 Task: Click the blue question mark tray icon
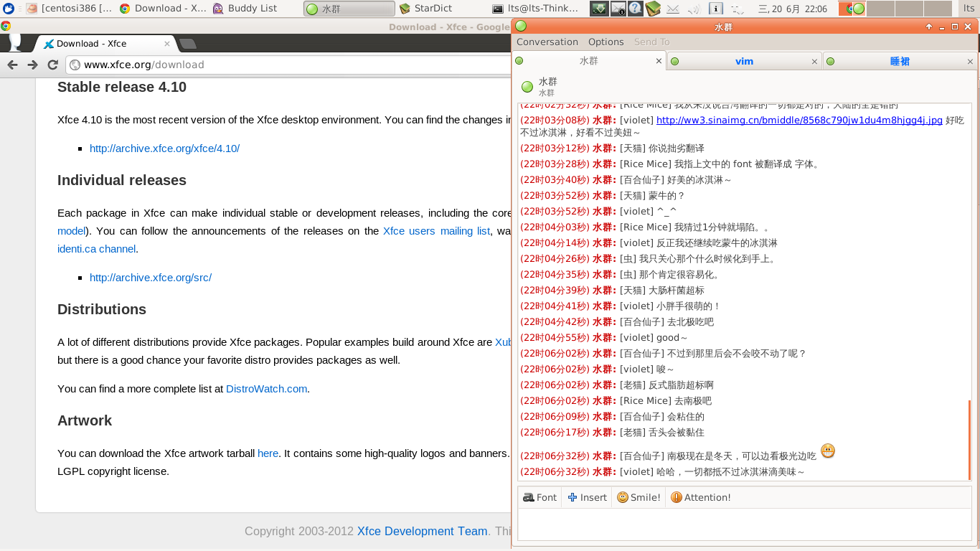636,9
